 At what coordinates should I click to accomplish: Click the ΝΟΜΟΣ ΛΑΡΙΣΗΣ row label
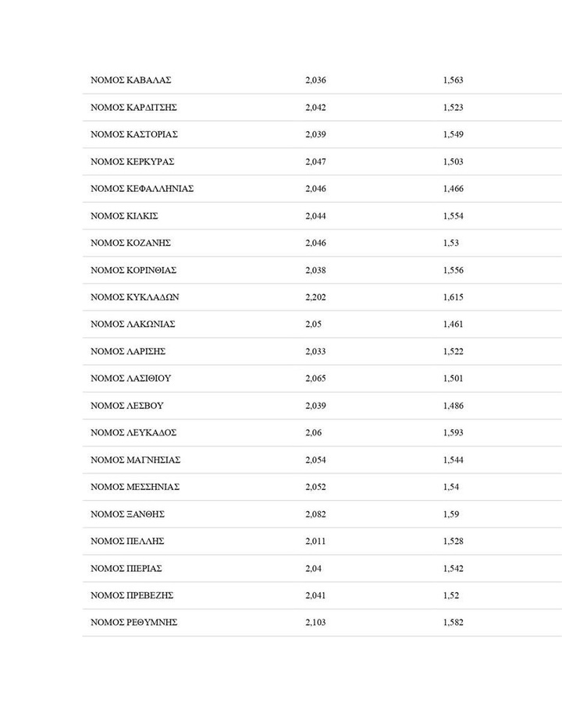(128, 351)
